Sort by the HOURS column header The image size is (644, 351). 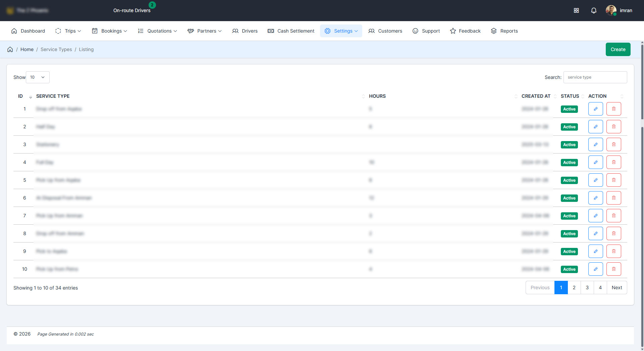[377, 96]
